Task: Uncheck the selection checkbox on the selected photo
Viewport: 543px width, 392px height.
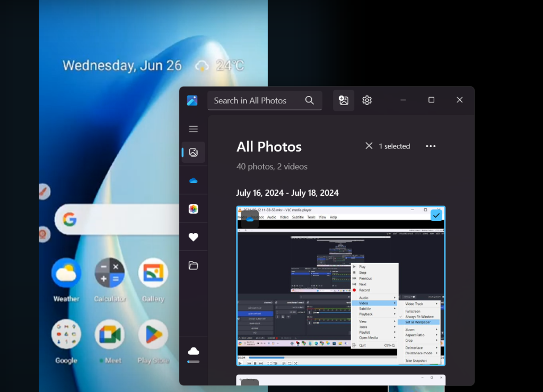Action: (436, 215)
